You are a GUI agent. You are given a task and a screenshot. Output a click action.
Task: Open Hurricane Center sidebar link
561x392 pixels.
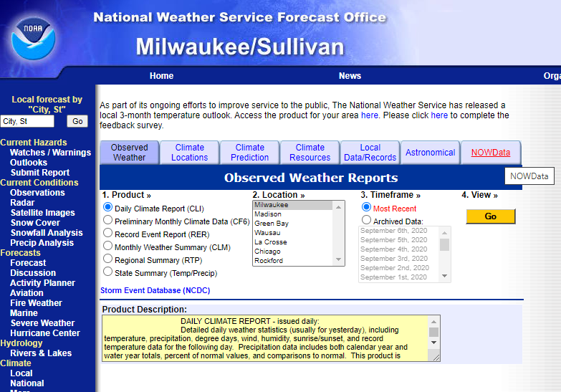click(45, 333)
